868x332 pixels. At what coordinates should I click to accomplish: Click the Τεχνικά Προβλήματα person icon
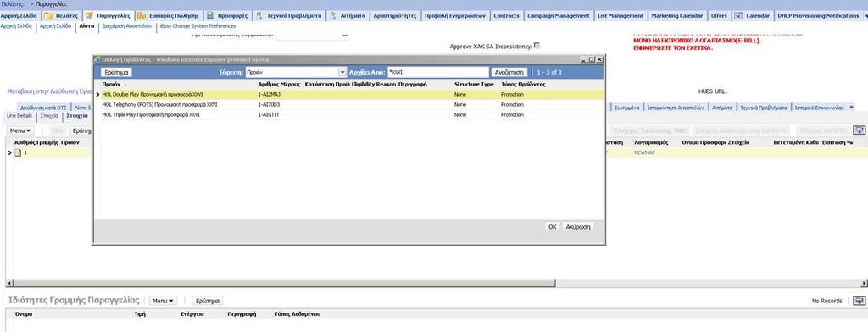tap(259, 15)
